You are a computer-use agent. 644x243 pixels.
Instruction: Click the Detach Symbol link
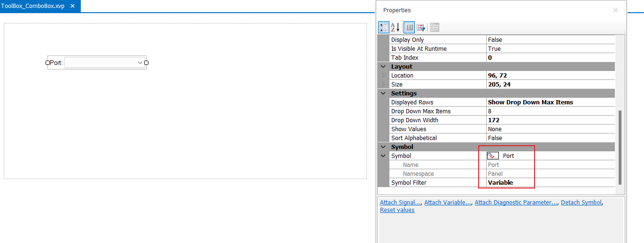[x=581, y=203]
